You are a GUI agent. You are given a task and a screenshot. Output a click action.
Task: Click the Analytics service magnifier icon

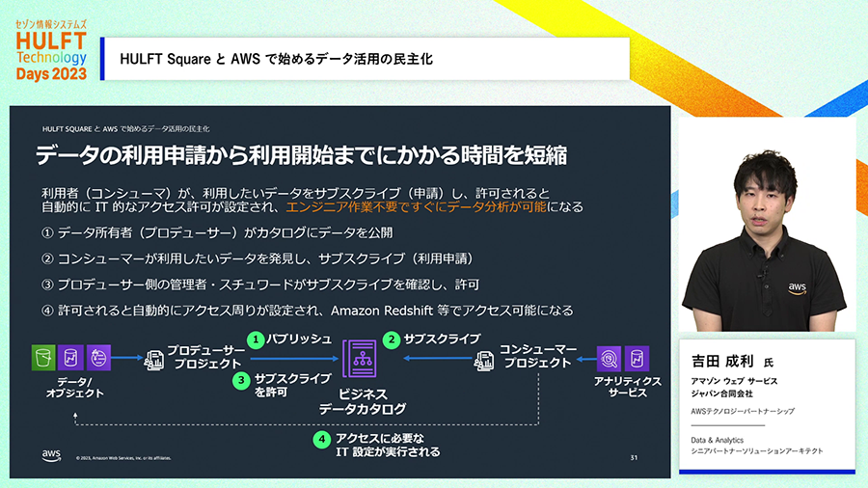coord(610,358)
